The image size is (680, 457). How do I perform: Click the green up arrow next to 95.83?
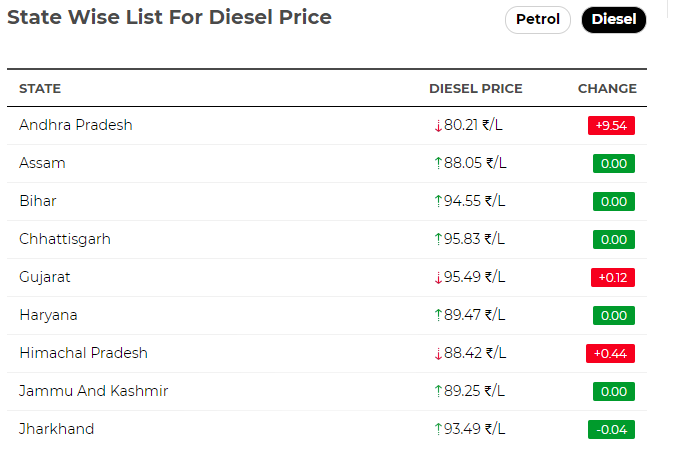coord(438,239)
